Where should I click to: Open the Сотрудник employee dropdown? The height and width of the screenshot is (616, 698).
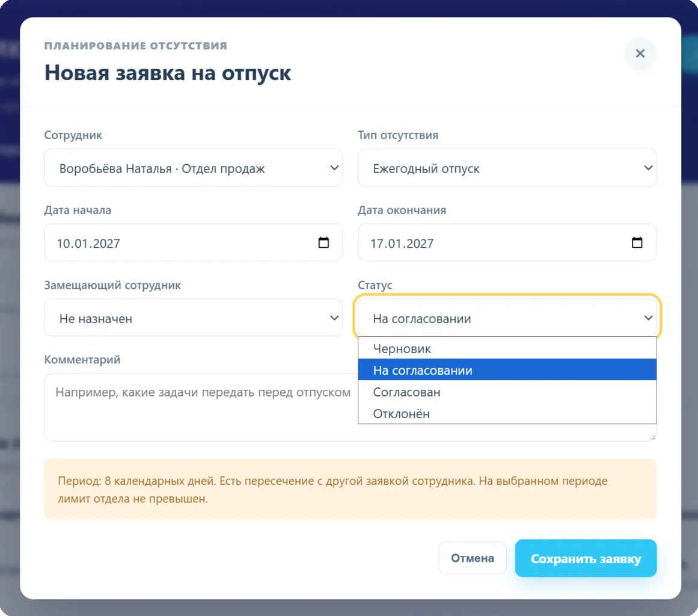pos(193,168)
